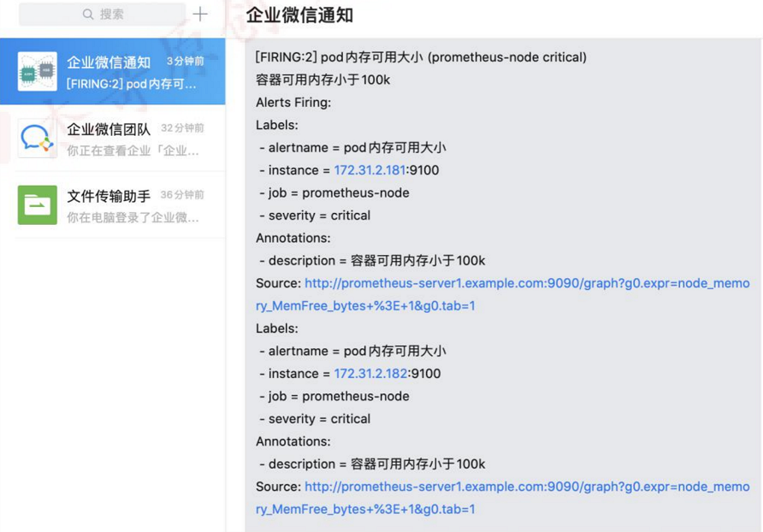Follow the first Source prometheus-server1 URL
The width and height of the screenshot is (763, 532).
tap(526, 283)
